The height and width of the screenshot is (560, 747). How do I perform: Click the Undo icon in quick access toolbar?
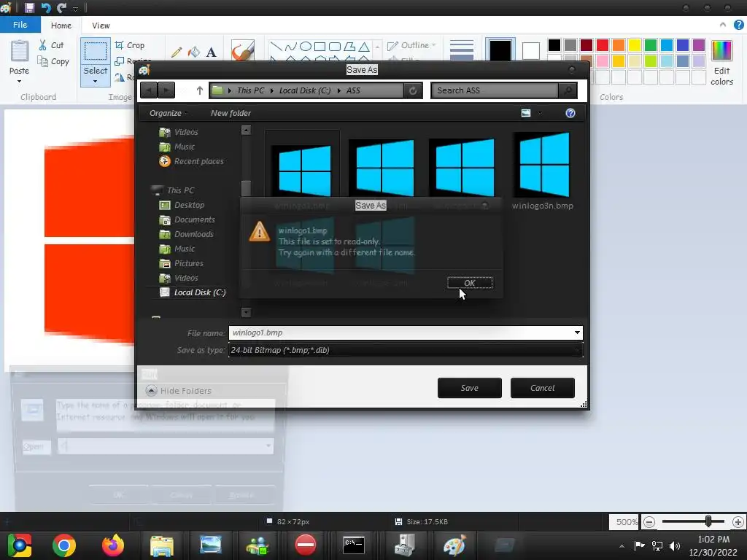pyautogui.click(x=45, y=7)
